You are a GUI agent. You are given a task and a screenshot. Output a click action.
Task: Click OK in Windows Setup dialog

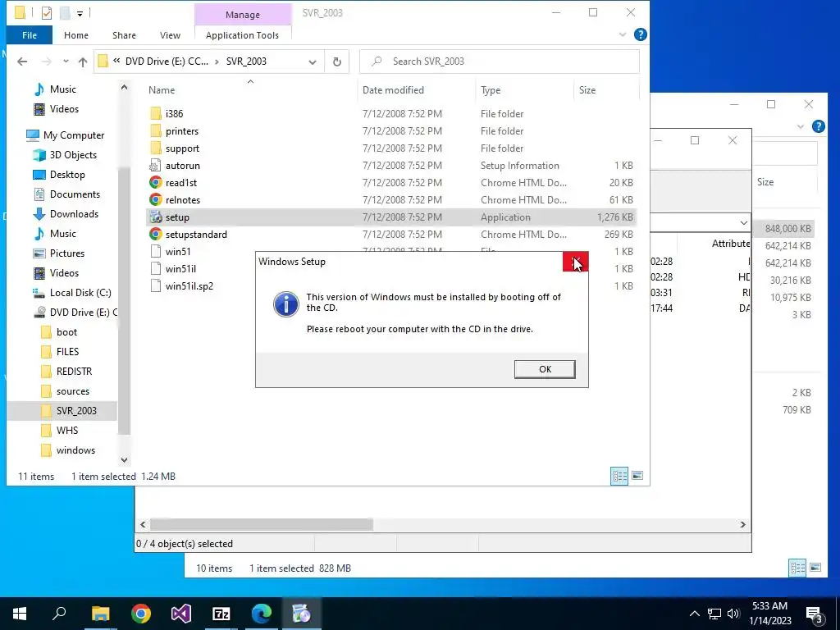[x=545, y=369]
